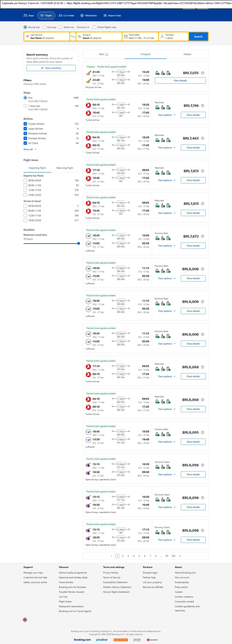The width and height of the screenshot is (232, 644).
Task: Click the car icon for Car rental
Action: click(61, 15)
